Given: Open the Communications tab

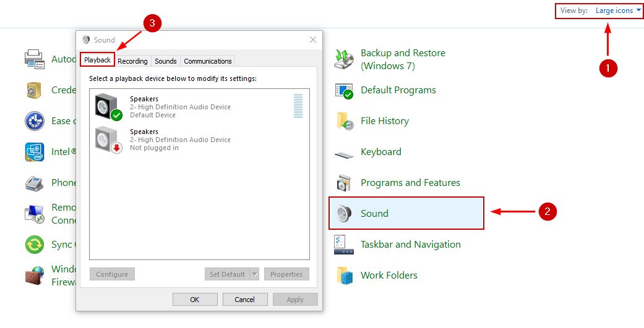Looking at the screenshot, I should tap(207, 61).
